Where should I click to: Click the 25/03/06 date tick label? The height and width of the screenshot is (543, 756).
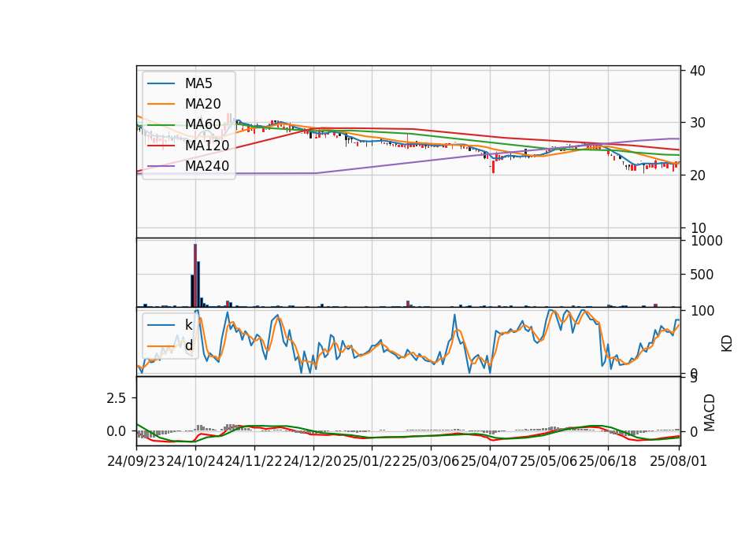(x=431, y=461)
